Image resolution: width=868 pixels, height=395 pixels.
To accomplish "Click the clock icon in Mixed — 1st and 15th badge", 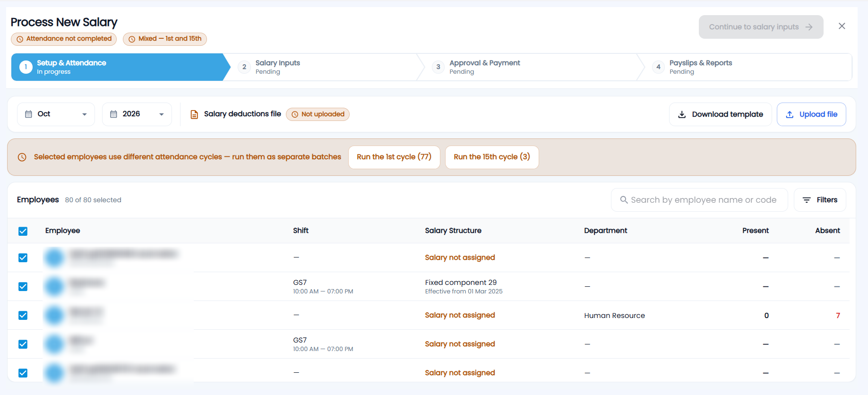I will 132,39.
